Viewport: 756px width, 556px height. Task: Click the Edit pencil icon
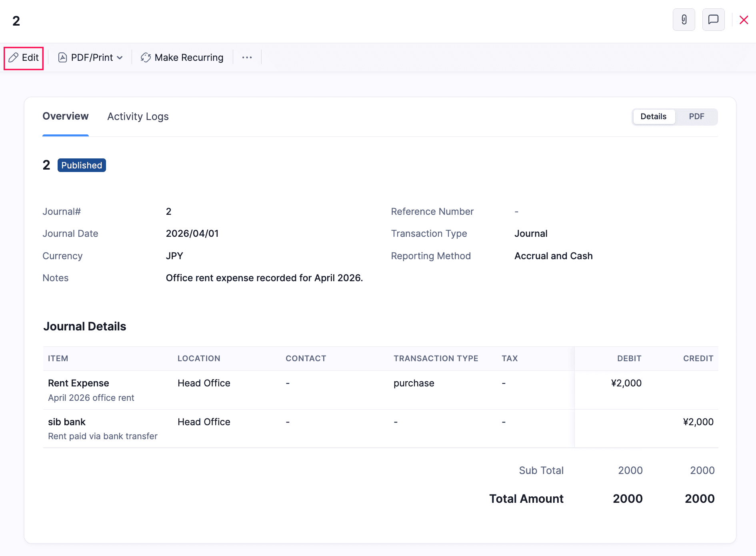pos(14,58)
